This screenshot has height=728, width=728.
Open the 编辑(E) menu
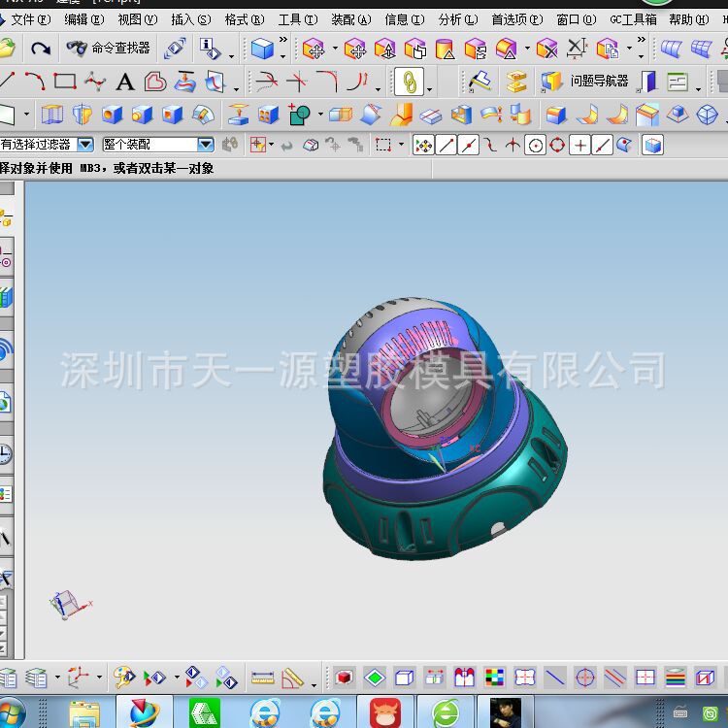(84, 19)
